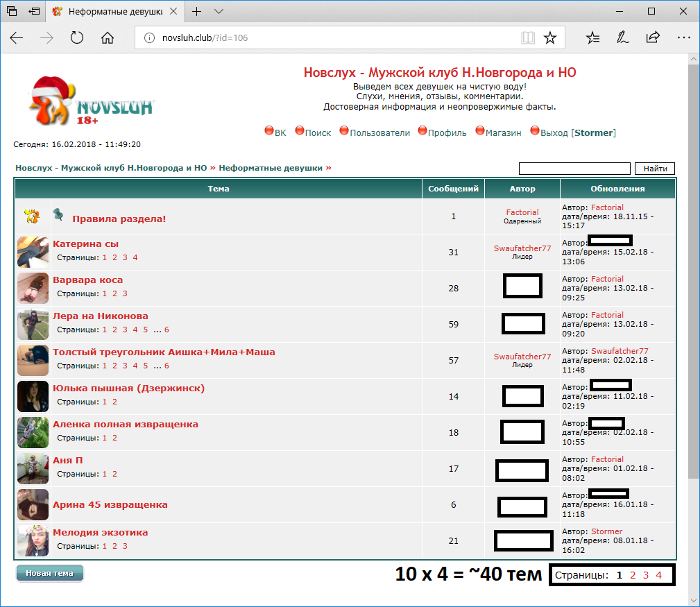Open Add notes pen icon
700x607 pixels.
[x=623, y=37]
